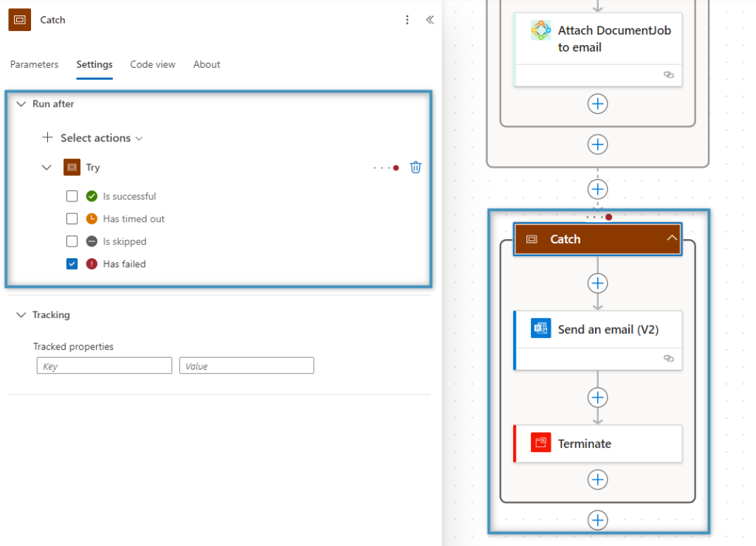This screenshot has width=756, height=546.
Task: Click the green Is successful status icon
Action: [x=92, y=196]
